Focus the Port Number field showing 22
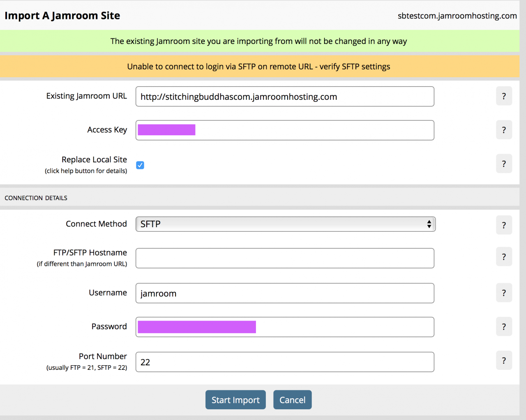526x420 pixels. pos(285,362)
